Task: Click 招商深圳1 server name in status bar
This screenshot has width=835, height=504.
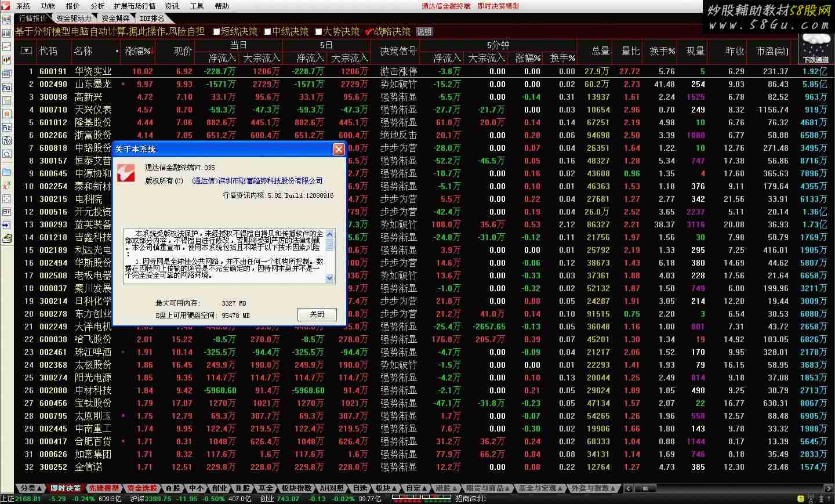Action: click(x=471, y=499)
